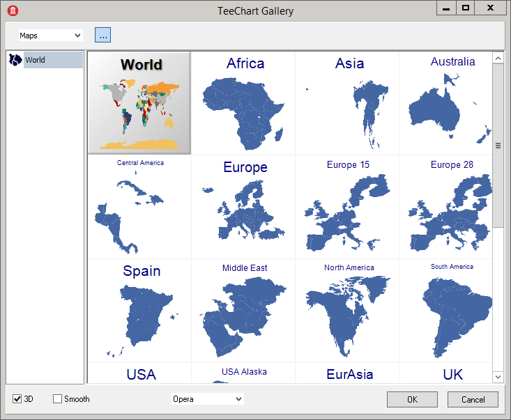Viewport: 511px width, 420px height.
Task: Close the TeeChart Gallery window
Action: pyautogui.click(x=490, y=8)
